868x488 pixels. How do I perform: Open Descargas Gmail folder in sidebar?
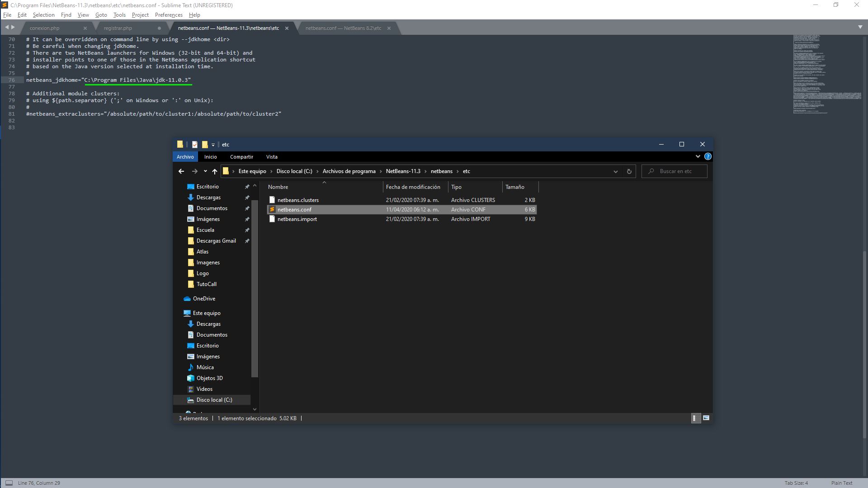(x=216, y=241)
